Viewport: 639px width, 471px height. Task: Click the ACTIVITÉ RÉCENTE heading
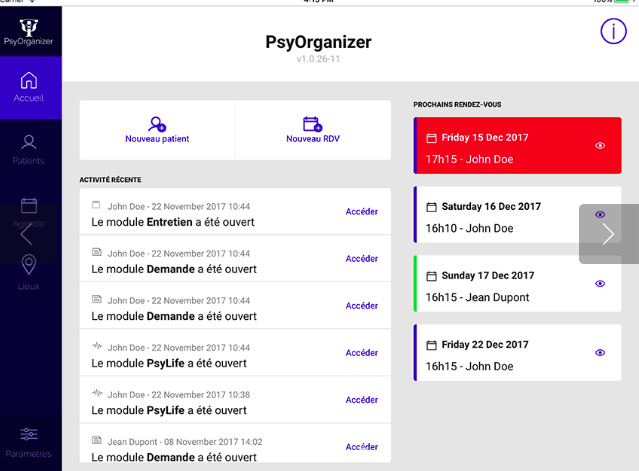tap(110, 180)
